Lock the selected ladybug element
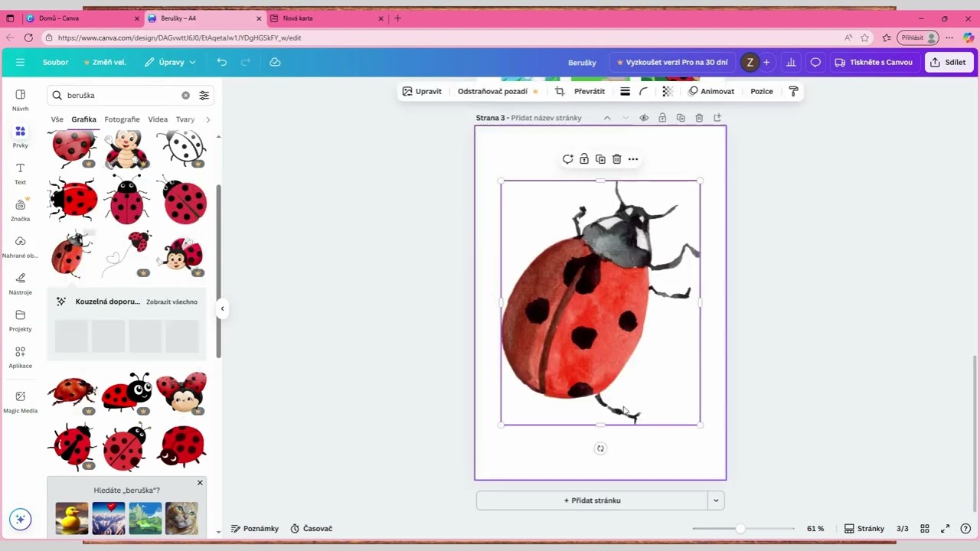The image size is (980, 551). click(x=584, y=159)
